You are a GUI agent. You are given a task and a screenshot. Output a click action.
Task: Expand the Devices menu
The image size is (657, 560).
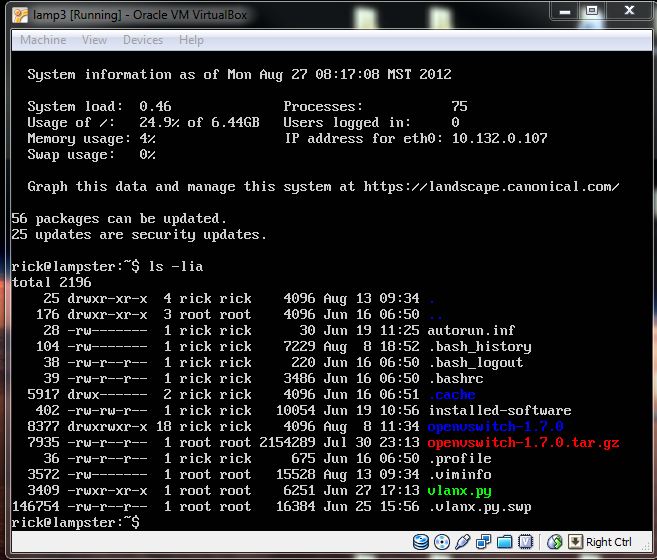pyautogui.click(x=143, y=40)
